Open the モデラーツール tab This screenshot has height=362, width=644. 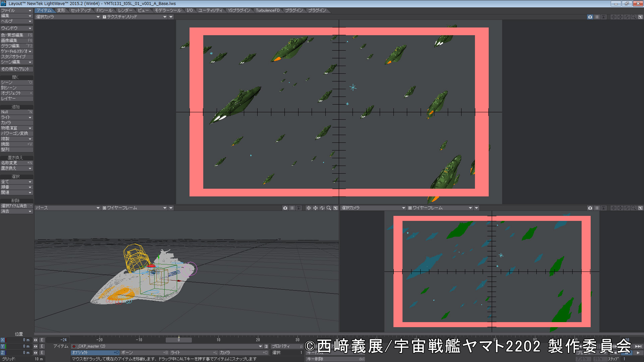168,10
